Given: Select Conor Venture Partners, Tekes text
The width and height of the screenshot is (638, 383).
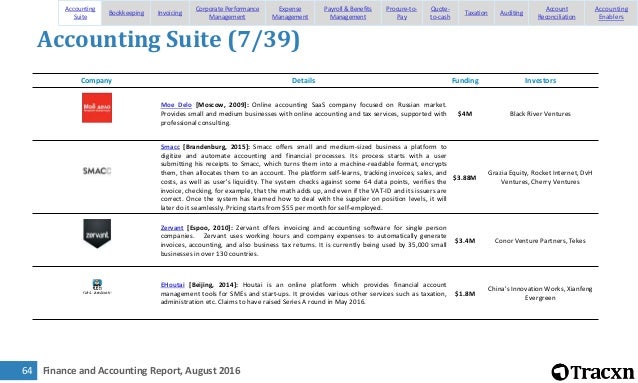Looking at the screenshot, I should point(540,241).
